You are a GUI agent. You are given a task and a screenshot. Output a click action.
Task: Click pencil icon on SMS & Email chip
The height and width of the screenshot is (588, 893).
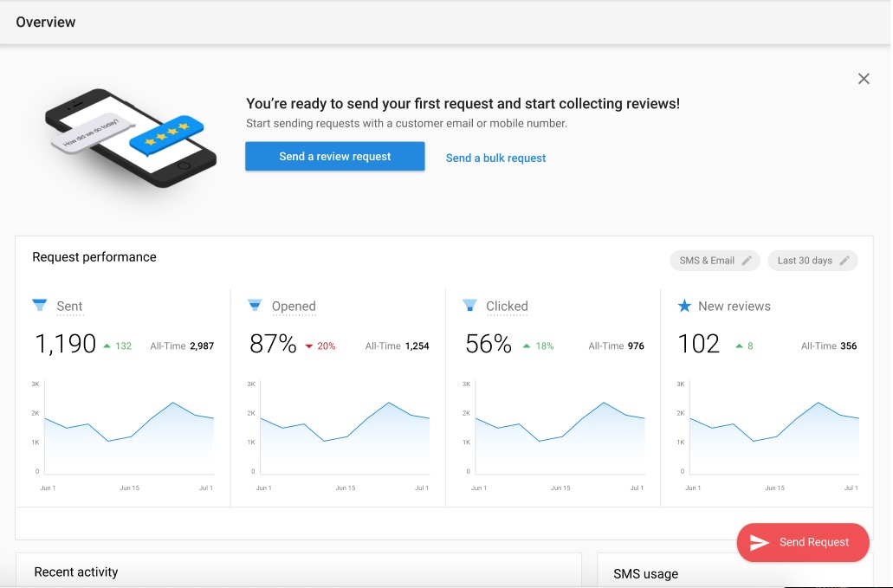pyautogui.click(x=747, y=261)
